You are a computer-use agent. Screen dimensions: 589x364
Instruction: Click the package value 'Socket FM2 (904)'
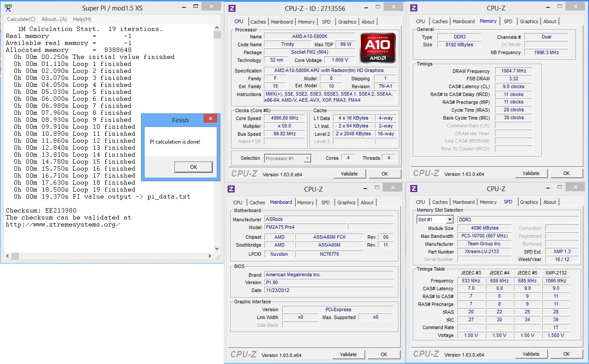pos(310,52)
